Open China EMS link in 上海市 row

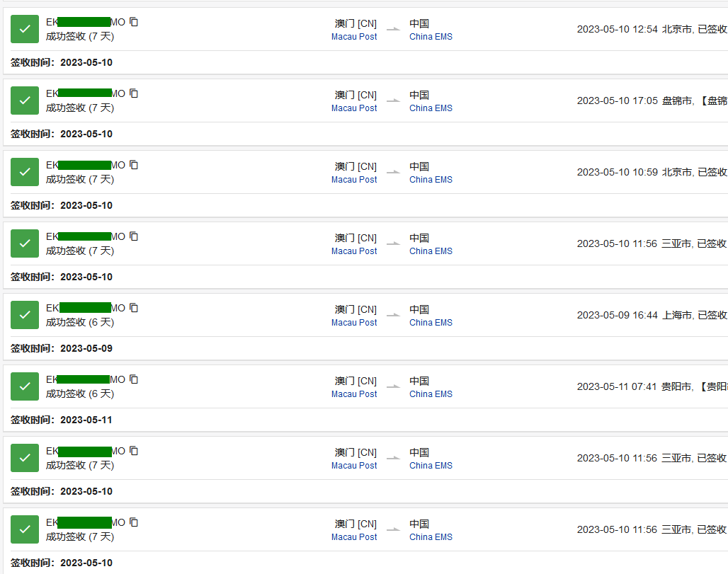coord(431,323)
